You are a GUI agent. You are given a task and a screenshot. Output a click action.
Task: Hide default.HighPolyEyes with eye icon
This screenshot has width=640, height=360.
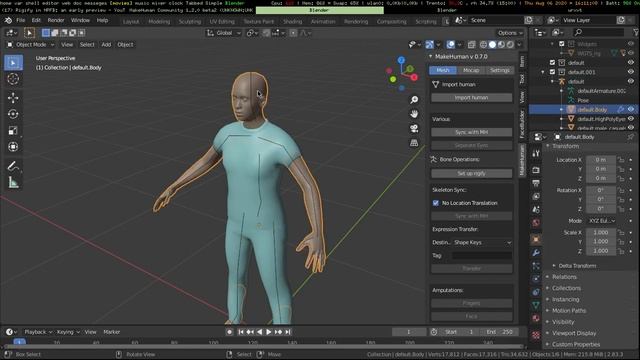[x=631, y=119]
